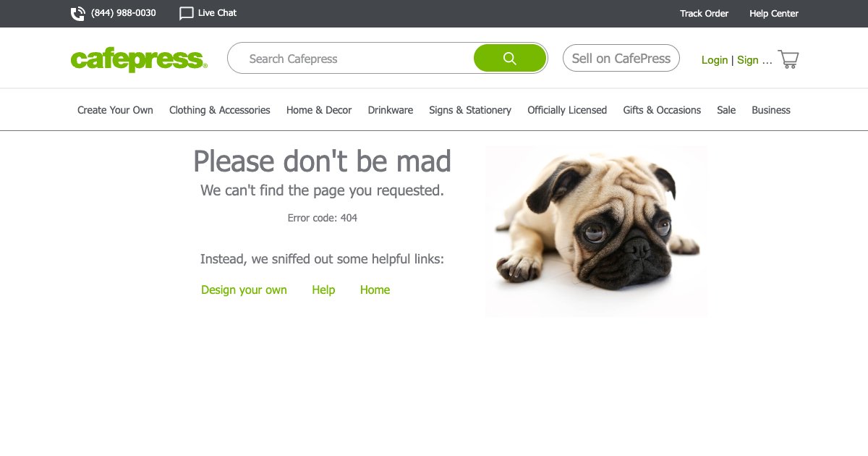Expand the Home & Decor menu

[319, 110]
